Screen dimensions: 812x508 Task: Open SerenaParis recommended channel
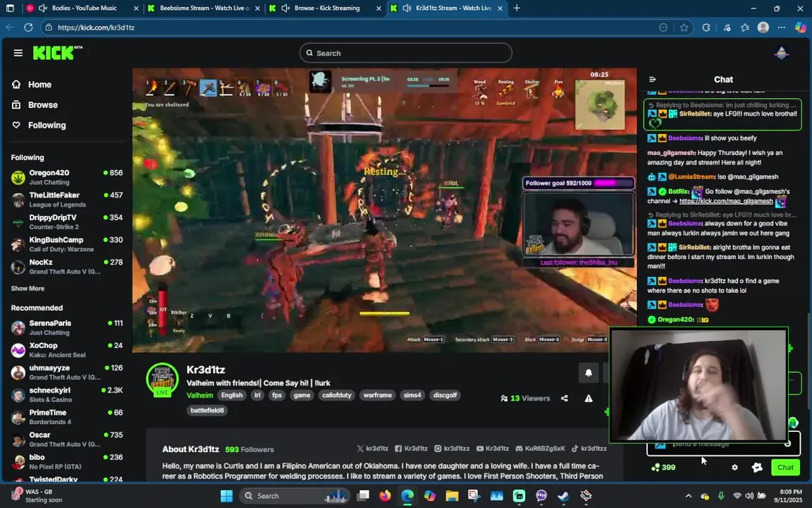pyautogui.click(x=67, y=327)
